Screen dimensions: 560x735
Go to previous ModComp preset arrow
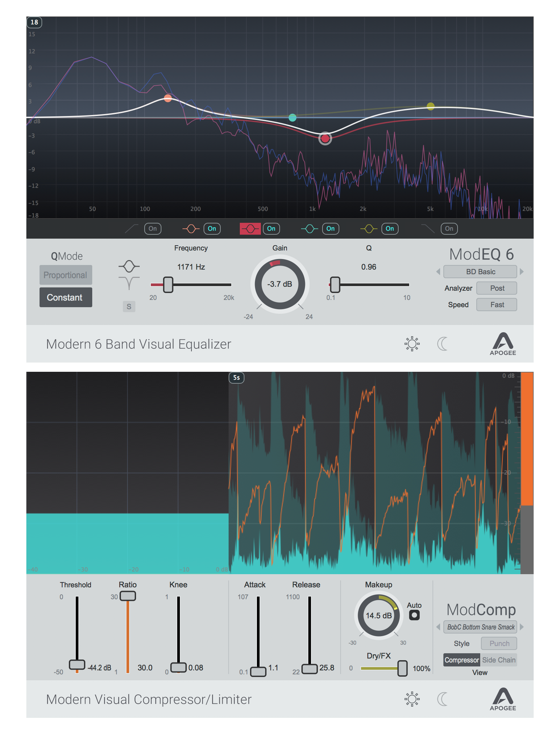[438, 627]
